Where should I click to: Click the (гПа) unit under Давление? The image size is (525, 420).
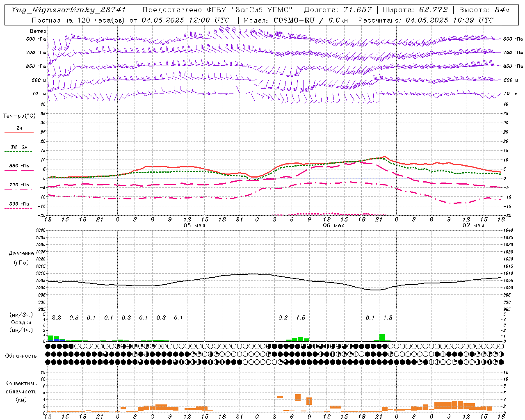tap(21, 263)
